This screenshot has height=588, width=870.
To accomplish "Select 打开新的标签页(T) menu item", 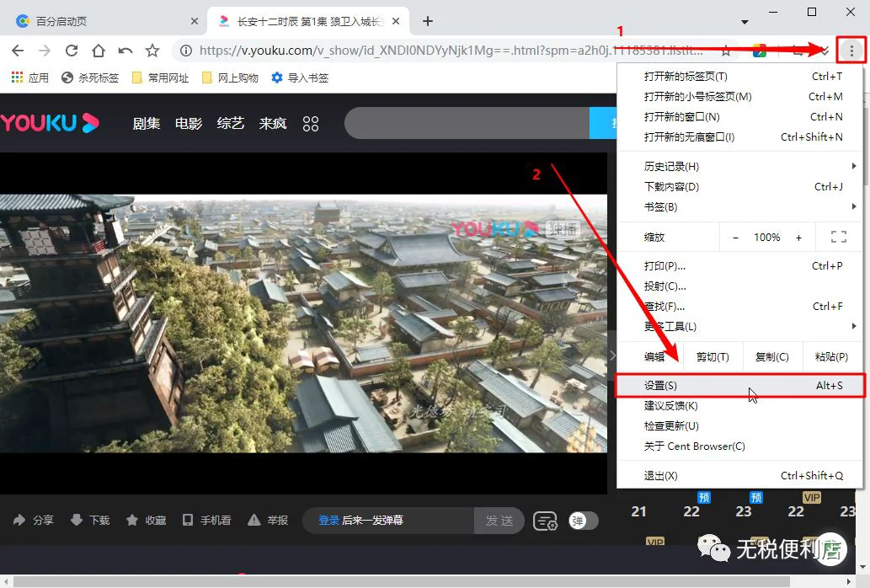I will coord(740,76).
